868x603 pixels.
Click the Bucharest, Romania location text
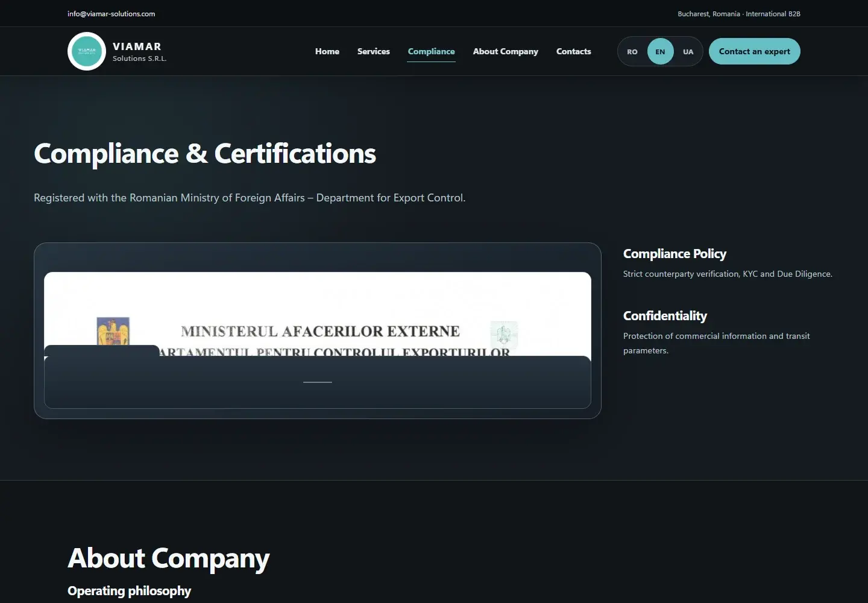tap(739, 14)
